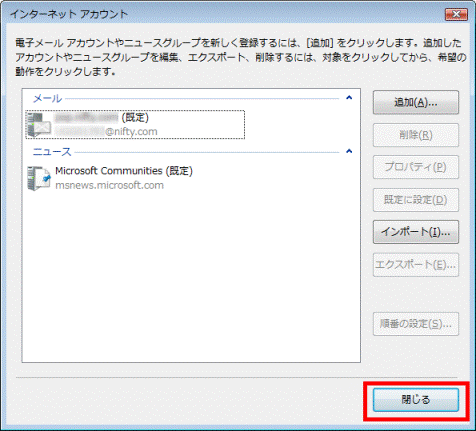Close the dialog with title bar X
This screenshot has width=476, height=431.
coord(456,14)
